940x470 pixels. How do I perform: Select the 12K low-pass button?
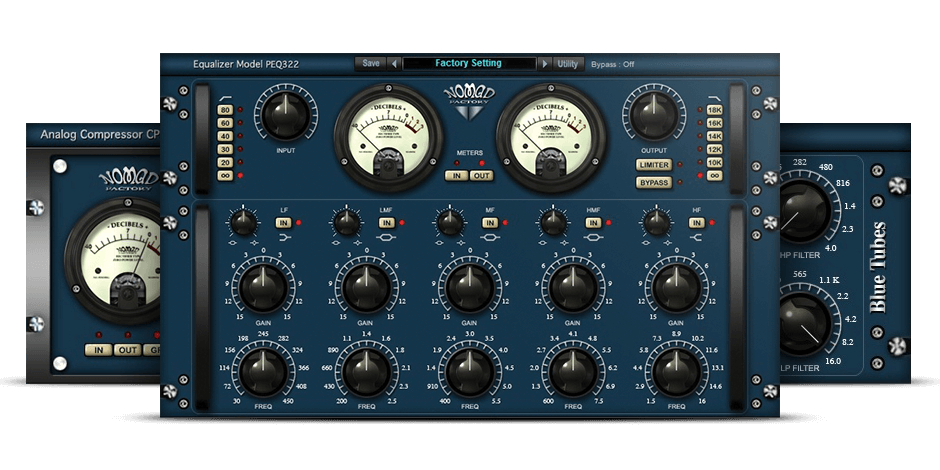point(715,149)
